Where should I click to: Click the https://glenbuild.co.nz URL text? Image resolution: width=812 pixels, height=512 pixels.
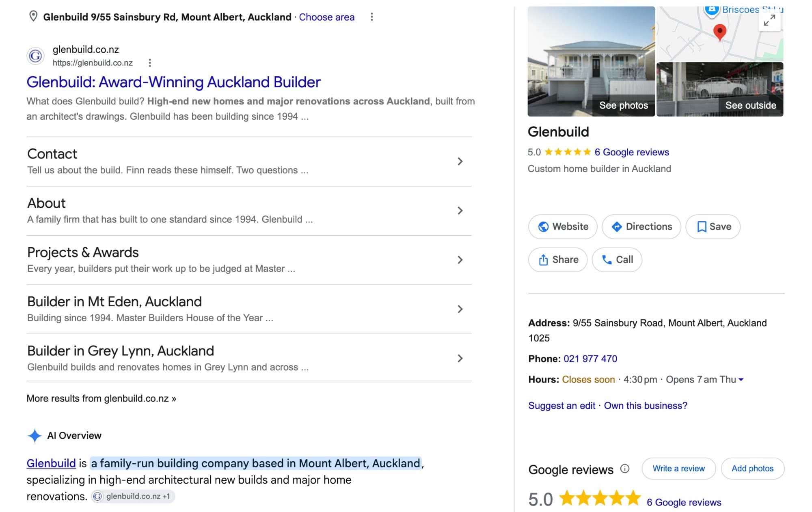click(x=93, y=63)
